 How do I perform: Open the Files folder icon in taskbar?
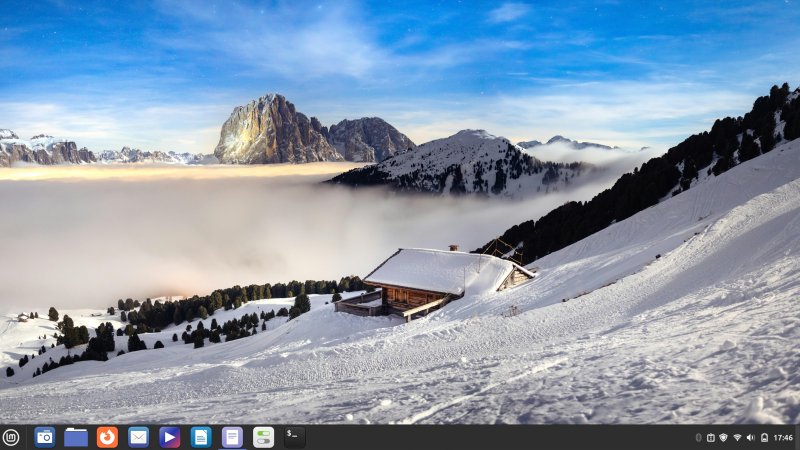pyautogui.click(x=76, y=437)
